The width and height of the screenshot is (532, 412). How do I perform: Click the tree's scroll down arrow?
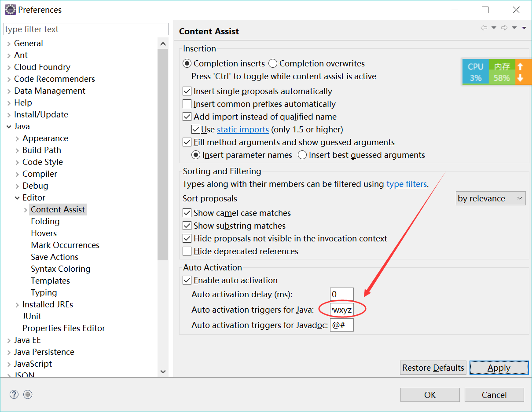coord(163,372)
